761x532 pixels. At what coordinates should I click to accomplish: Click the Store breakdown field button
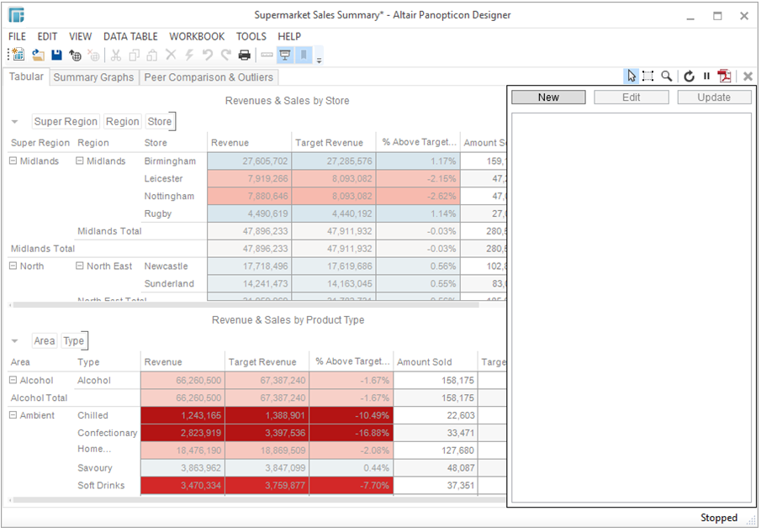click(x=159, y=122)
